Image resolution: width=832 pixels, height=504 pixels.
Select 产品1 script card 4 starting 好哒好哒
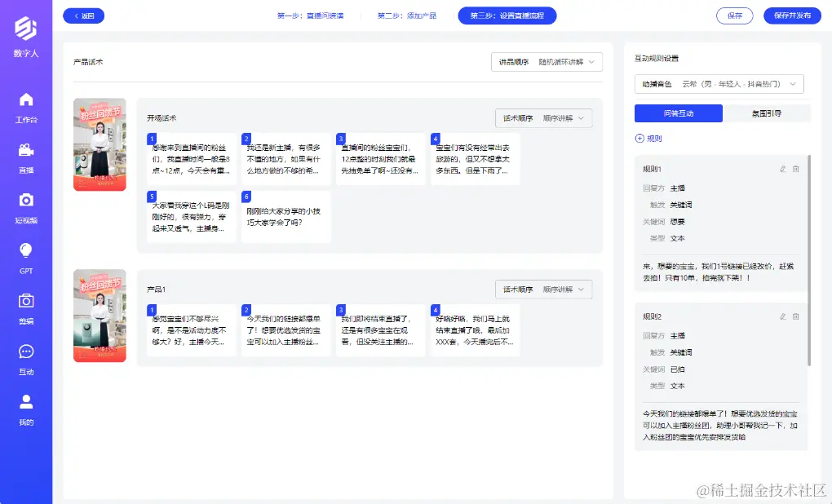[x=475, y=330]
